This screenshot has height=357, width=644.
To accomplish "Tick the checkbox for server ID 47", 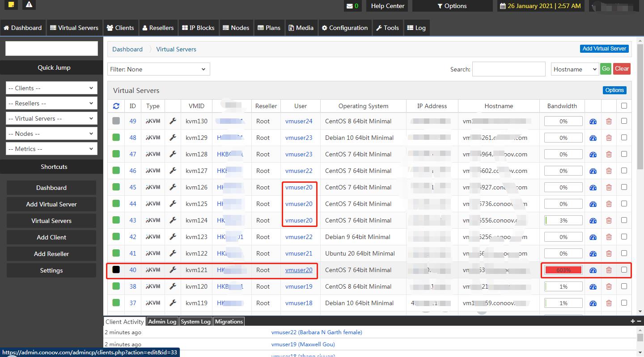I will tap(624, 154).
